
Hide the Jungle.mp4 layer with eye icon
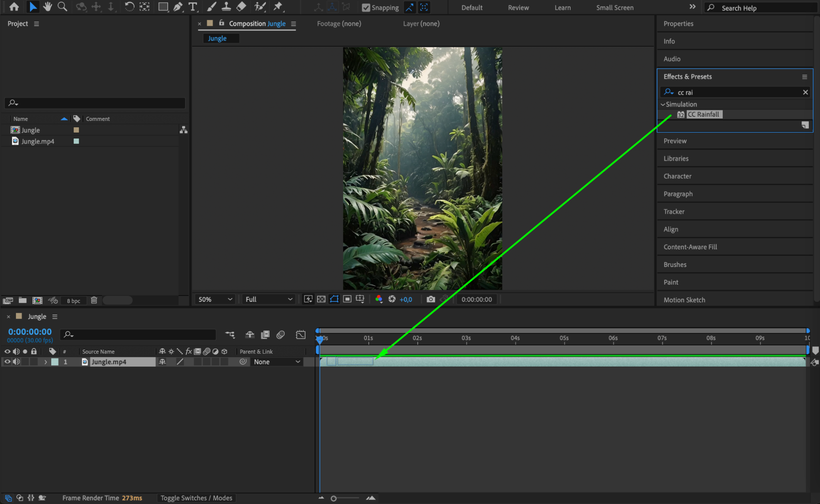tap(7, 362)
